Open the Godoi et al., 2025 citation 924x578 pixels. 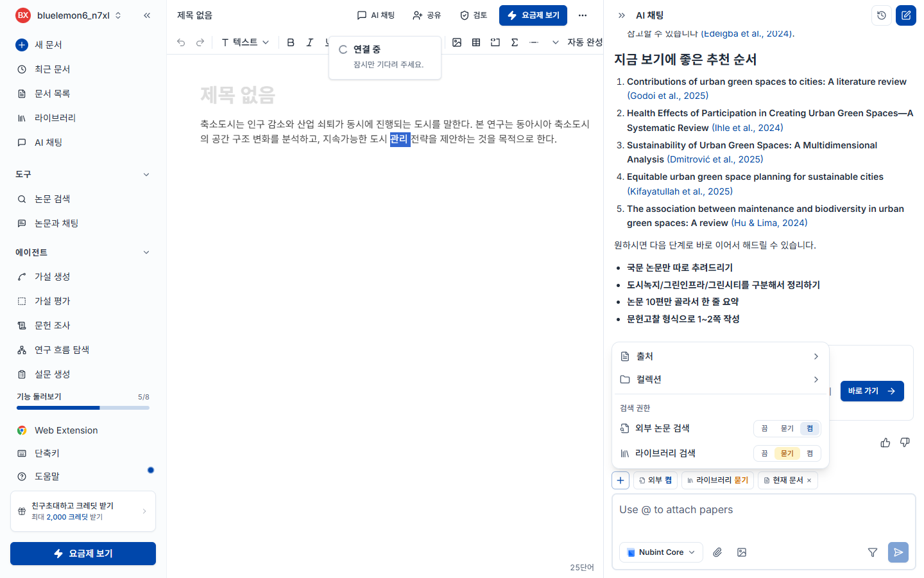pyautogui.click(x=667, y=96)
